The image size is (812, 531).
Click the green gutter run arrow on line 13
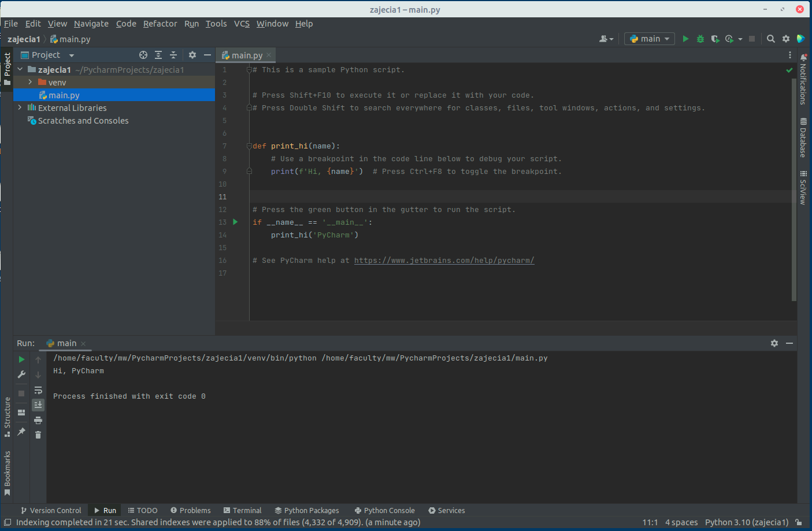[235, 222]
